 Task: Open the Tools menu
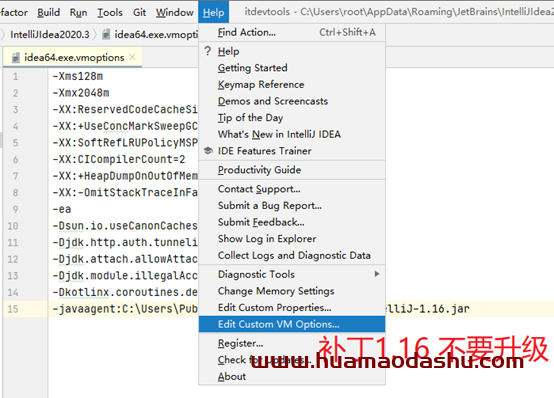[x=110, y=12]
